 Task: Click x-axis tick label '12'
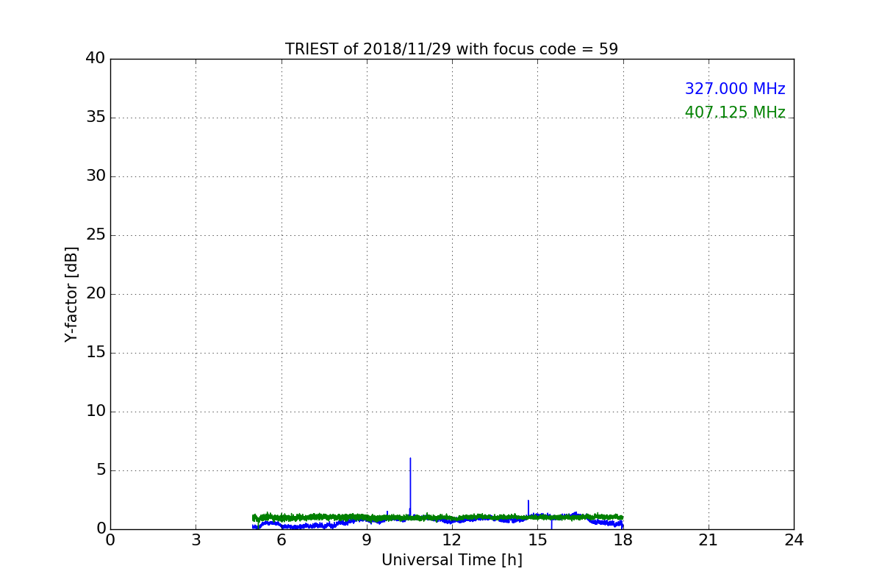[452, 540]
